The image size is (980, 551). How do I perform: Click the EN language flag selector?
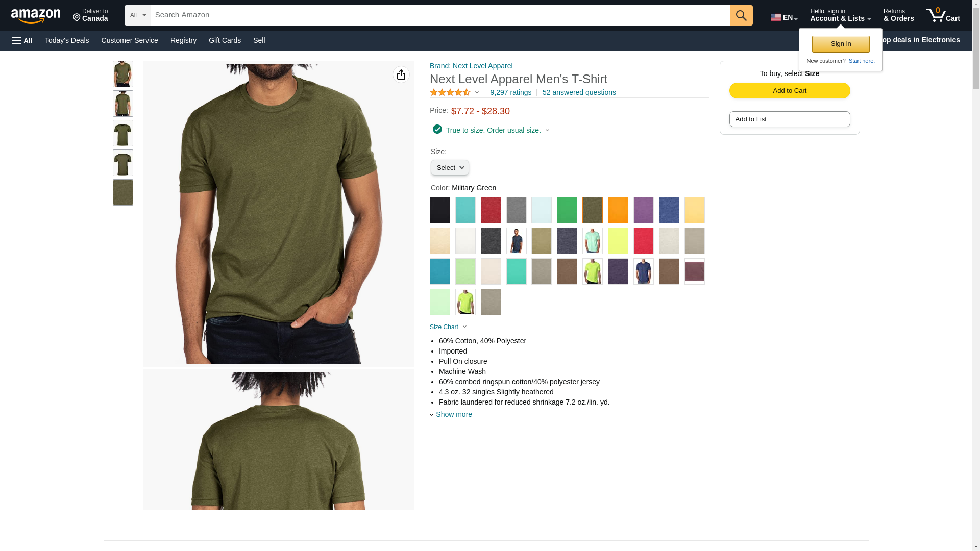(x=784, y=17)
